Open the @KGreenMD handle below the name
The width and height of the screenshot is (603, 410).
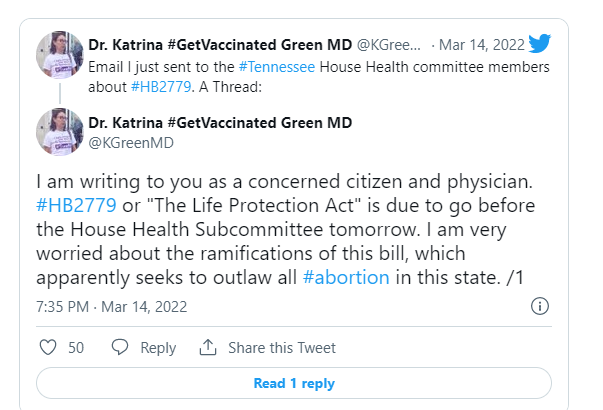click(131, 143)
